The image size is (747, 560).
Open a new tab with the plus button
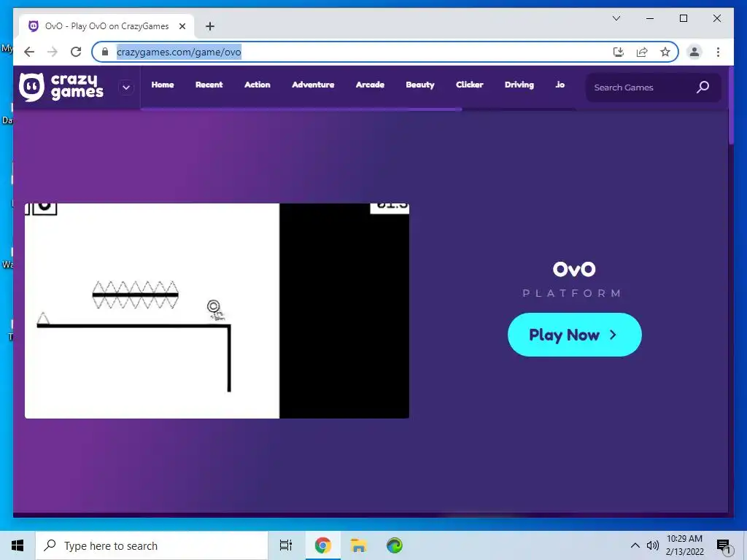[210, 26]
